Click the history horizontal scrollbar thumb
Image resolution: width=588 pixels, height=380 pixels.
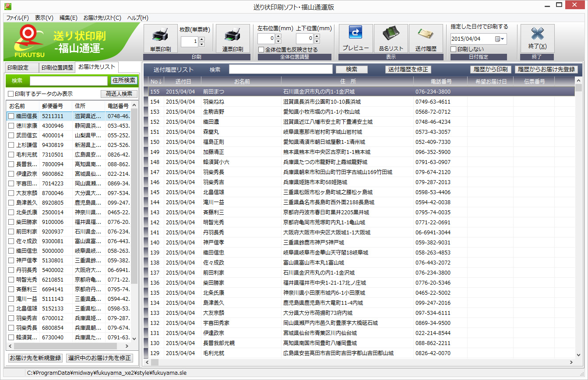155,363
